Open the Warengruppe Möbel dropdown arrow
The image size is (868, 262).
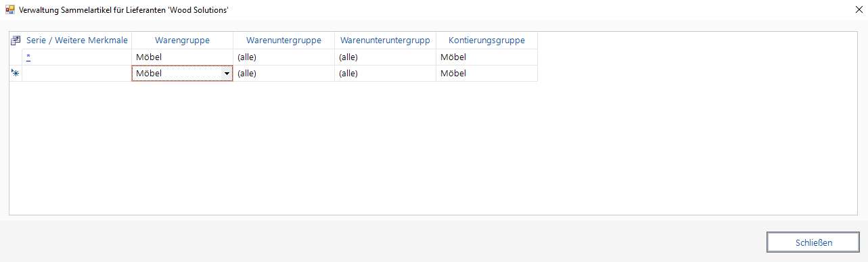coord(227,74)
